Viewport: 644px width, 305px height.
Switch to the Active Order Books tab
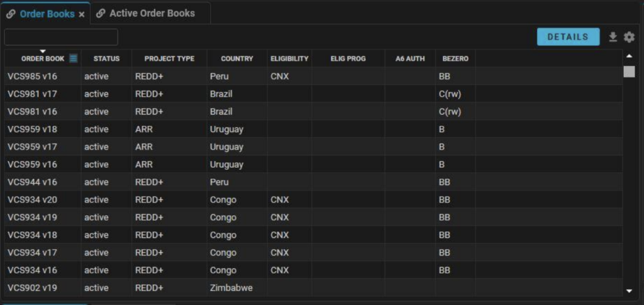coord(152,14)
